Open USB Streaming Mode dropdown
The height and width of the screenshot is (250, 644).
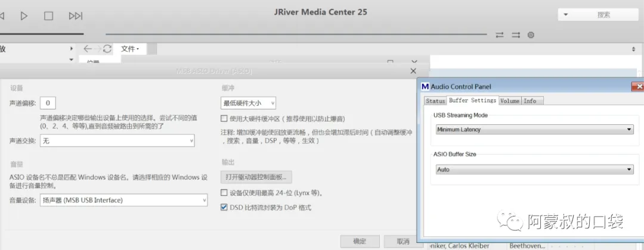click(534, 130)
